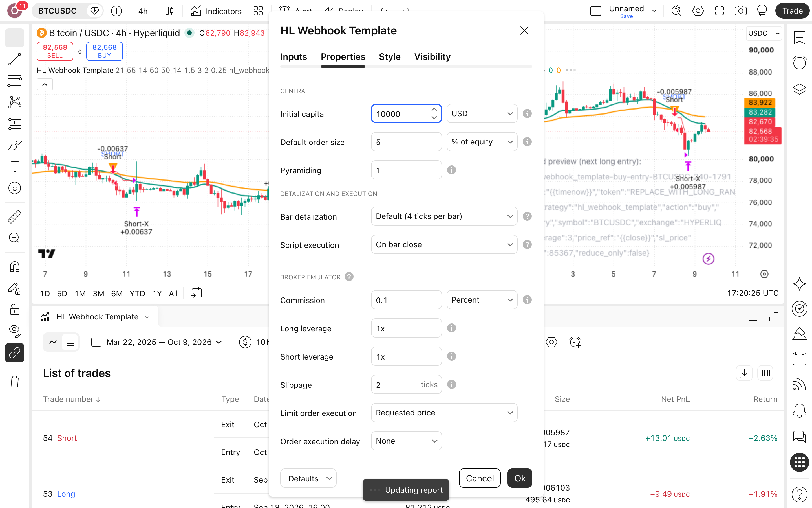Screen dimensions: 812x508
Task: Open the Script execution dropdown
Action: pyautogui.click(x=444, y=245)
